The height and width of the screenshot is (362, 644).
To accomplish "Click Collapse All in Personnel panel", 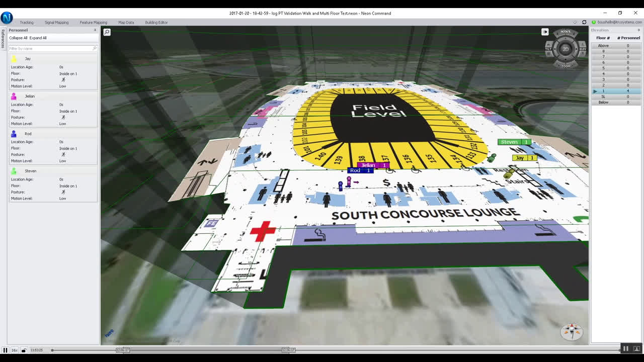I will tap(18, 38).
